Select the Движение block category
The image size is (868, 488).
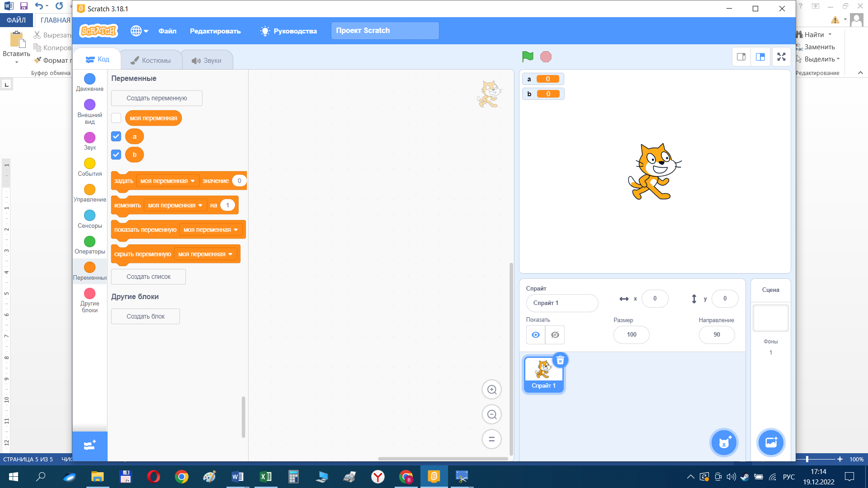pos(90,83)
